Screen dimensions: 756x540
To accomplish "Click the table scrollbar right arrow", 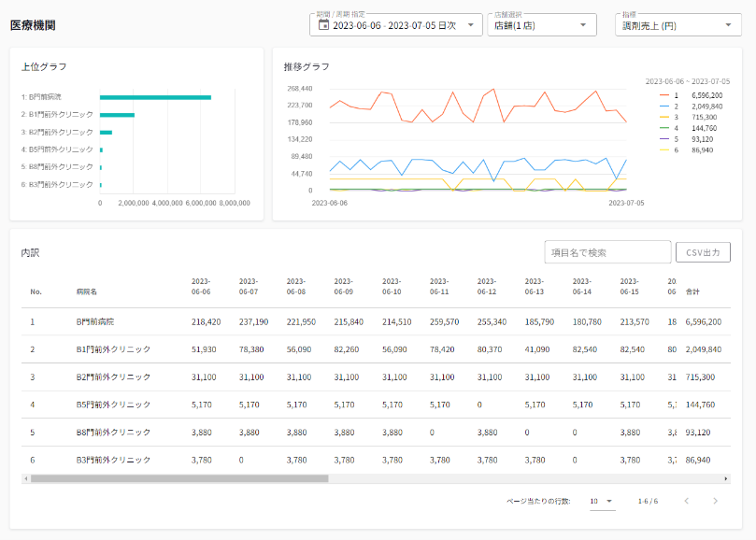I will (x=726, y=478).
